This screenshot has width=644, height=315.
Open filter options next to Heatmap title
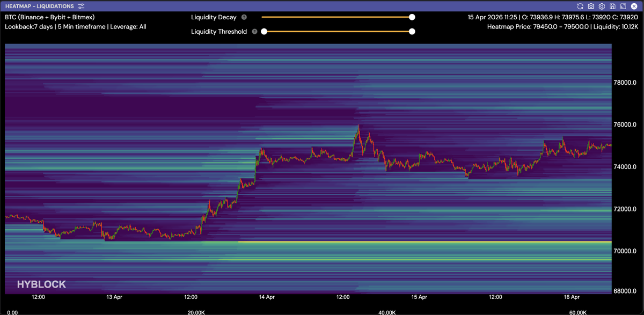click(x=81, y=6)
